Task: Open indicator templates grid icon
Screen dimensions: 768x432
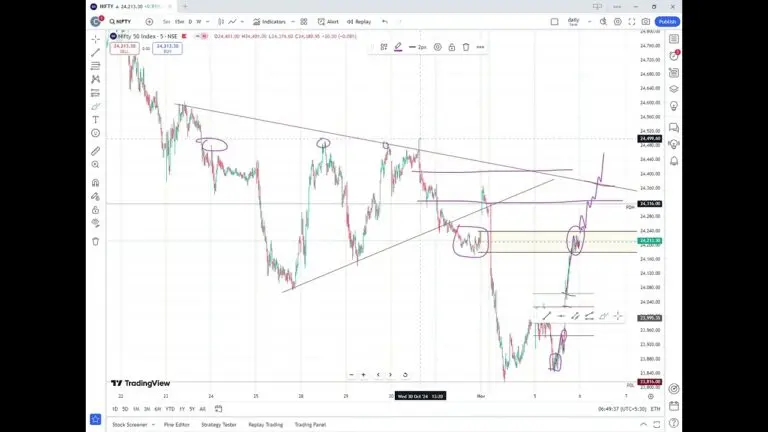Action: 304,22
